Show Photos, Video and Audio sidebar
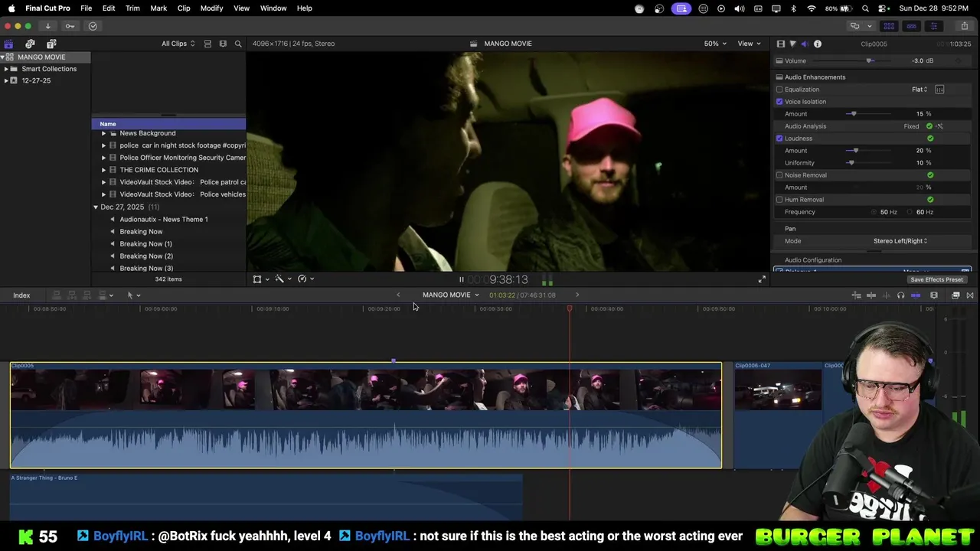980x551 pixels. click(x=30, y=44)
